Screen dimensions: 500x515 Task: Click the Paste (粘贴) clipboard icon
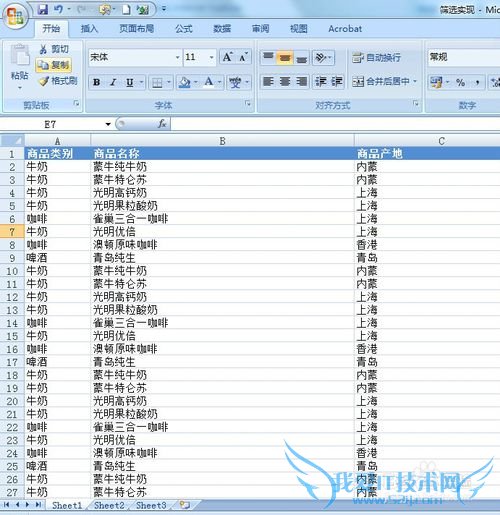pyautogui.click(x=20, y=55)
